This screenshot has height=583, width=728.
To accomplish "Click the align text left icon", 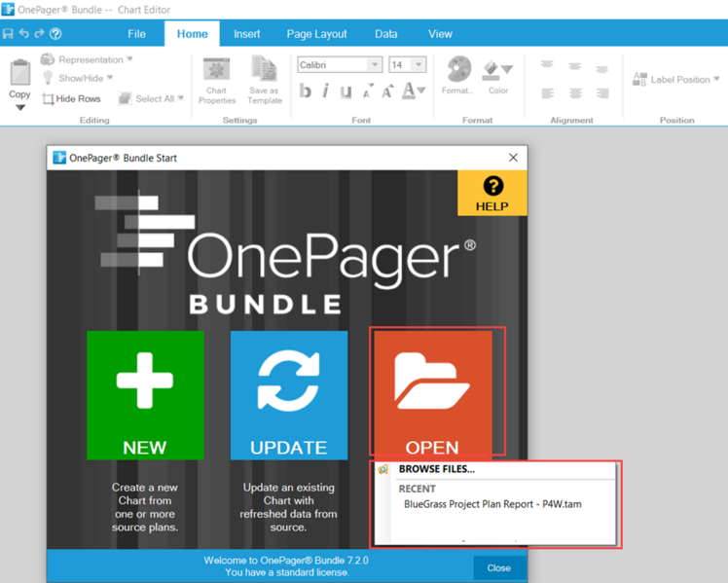I will pyautogui.click(x=547, y=93).
